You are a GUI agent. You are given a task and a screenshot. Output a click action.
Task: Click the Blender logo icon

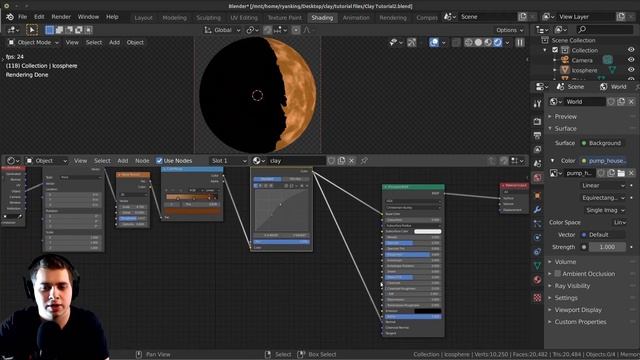pyautogui.click(x=10, y=17)
